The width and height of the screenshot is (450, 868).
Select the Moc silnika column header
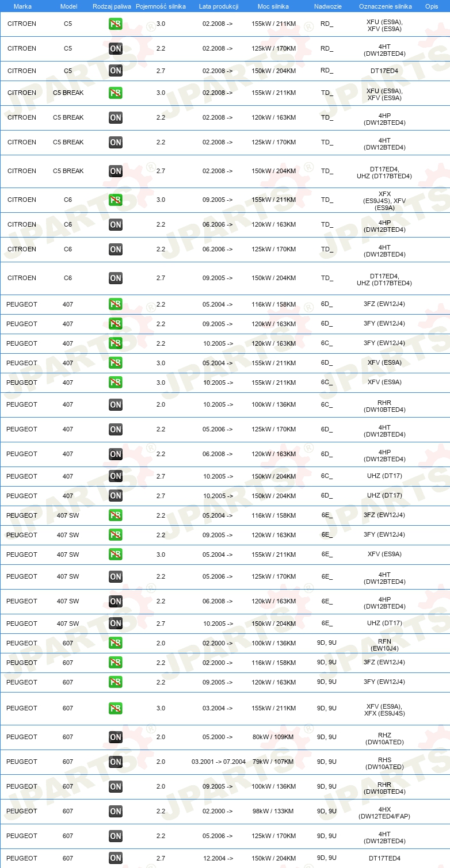click(273, 6)
